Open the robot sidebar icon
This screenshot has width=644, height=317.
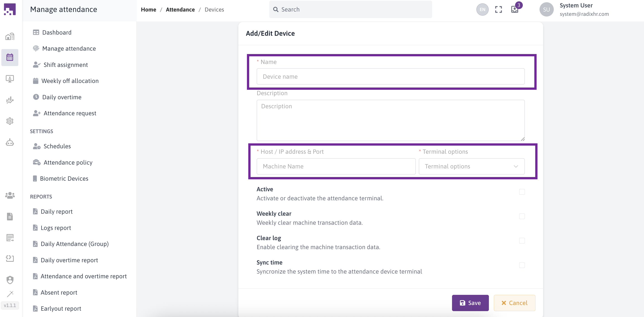pos(10,142)
